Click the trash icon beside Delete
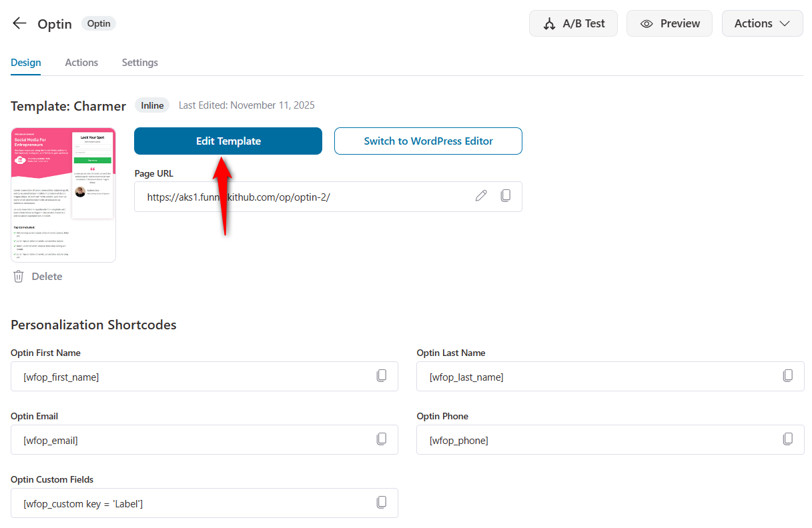This screenshot has height=528, width=812. (18, 276)
